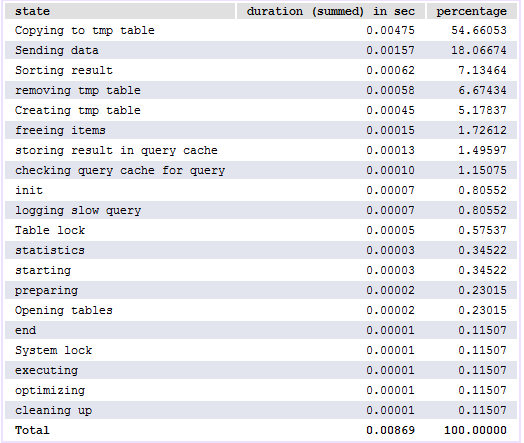Click the 'duration (summed) in sec' header
Image resolution: width=524 pixels, height=443 pixels.
click(331, 11)
